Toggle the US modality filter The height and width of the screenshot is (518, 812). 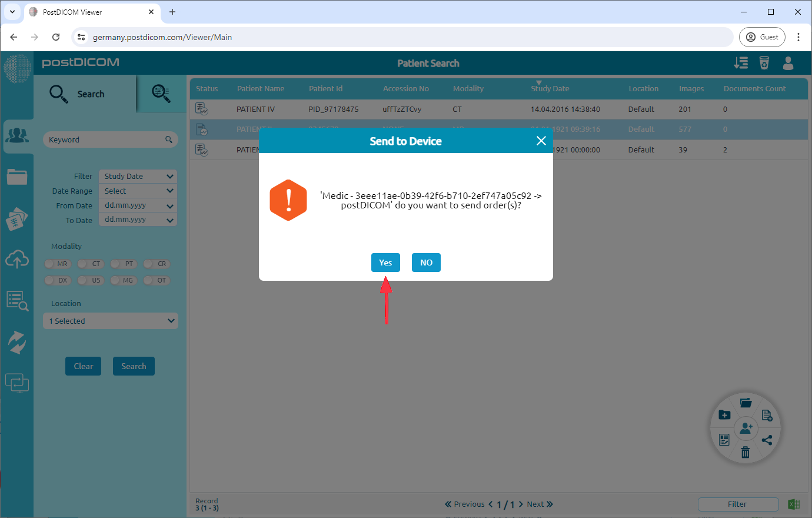[x=90, y=280]
